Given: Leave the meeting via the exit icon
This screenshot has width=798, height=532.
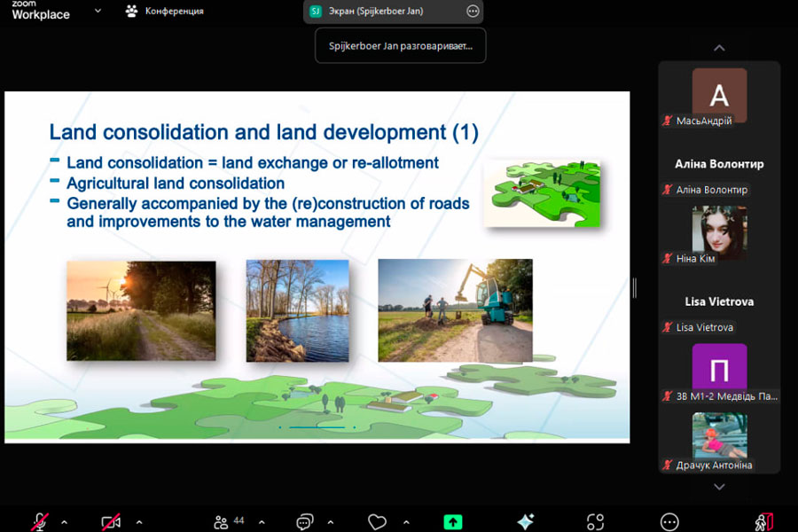Looking at the screenshot, I should pyautogui.click(x=764, y=522).
